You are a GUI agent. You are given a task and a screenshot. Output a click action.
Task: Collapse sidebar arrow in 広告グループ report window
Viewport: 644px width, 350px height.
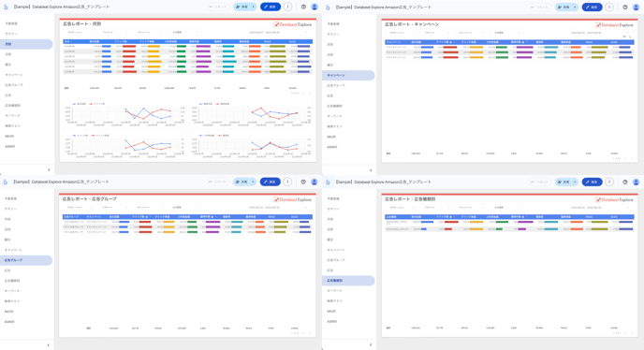coord(49,345)
